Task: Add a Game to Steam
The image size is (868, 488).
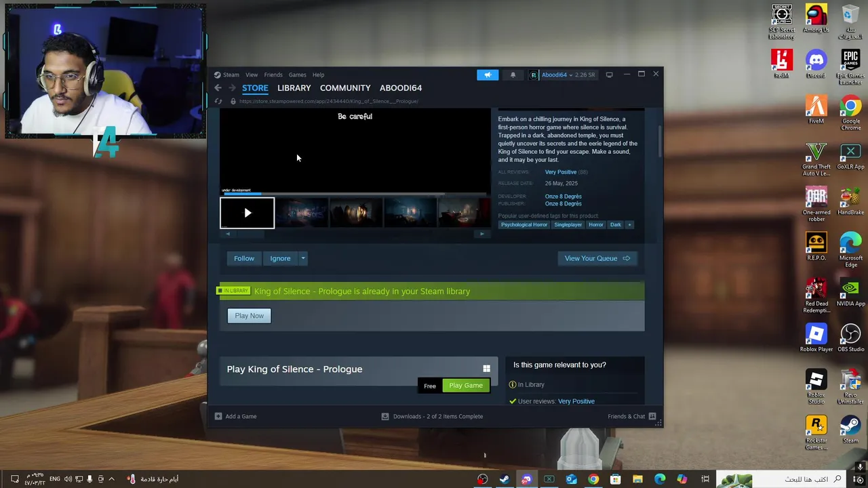Action: [235, 416]
